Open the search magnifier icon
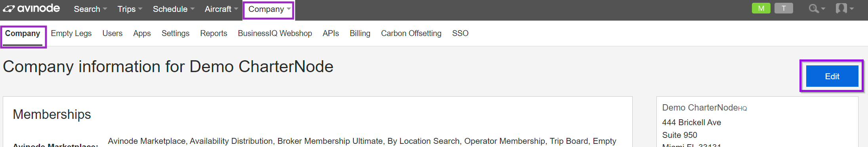868x147 pixels. [x=817, y=8]
